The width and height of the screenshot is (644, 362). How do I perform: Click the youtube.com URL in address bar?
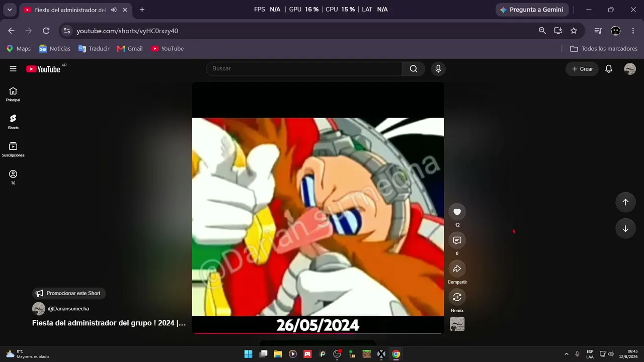[127, 31]
